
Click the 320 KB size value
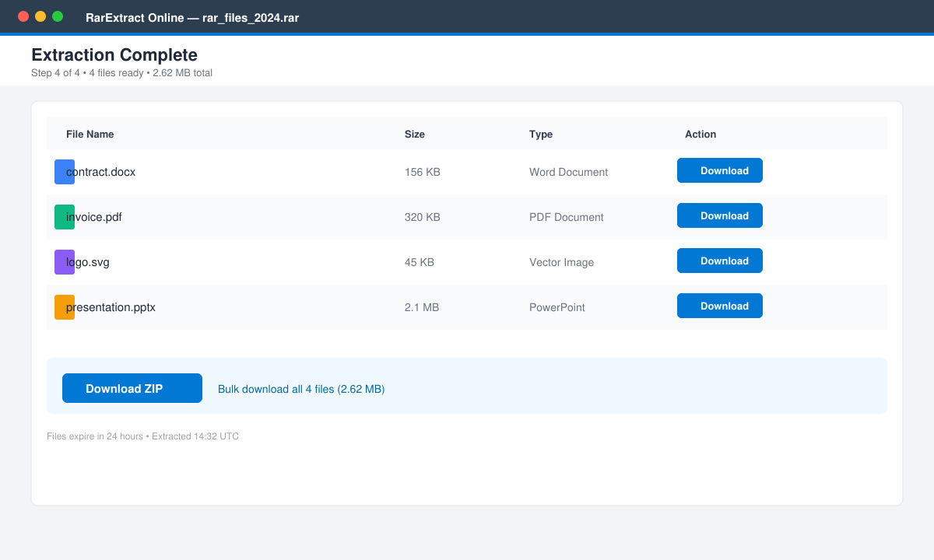pyautogui.click(x=423, y=217)
